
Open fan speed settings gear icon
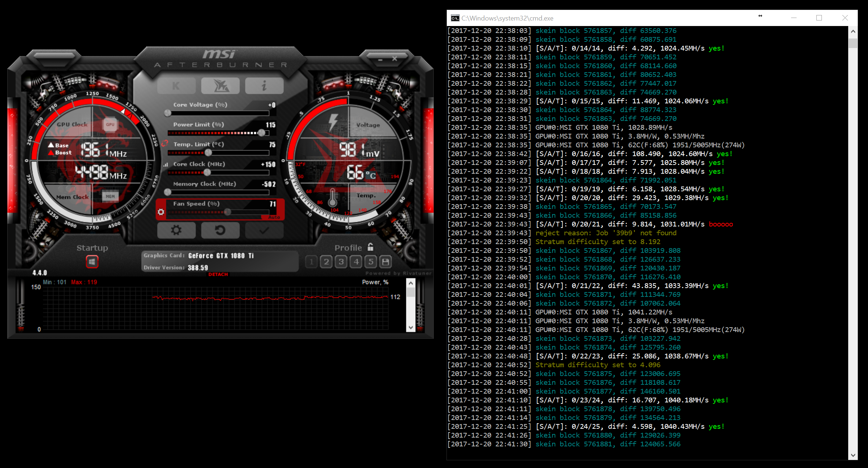point(161,212)
